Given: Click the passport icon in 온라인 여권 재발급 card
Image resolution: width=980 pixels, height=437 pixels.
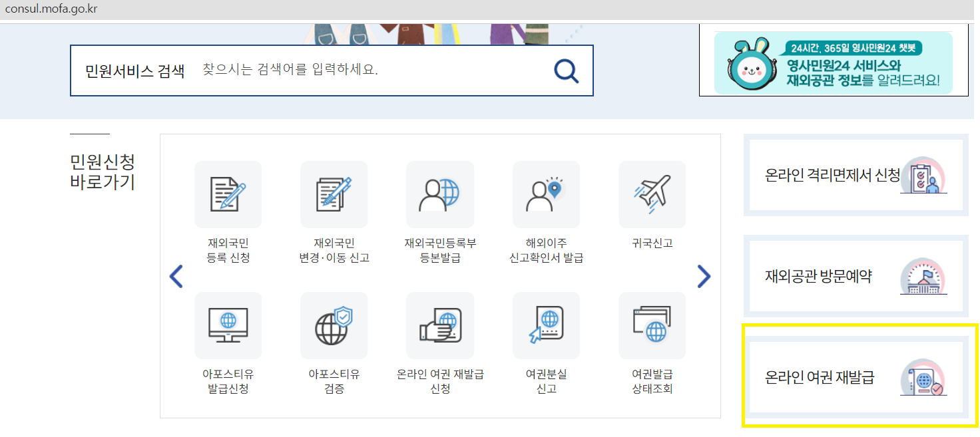Looking at the screenshot, I should click(x=923, y=378).
